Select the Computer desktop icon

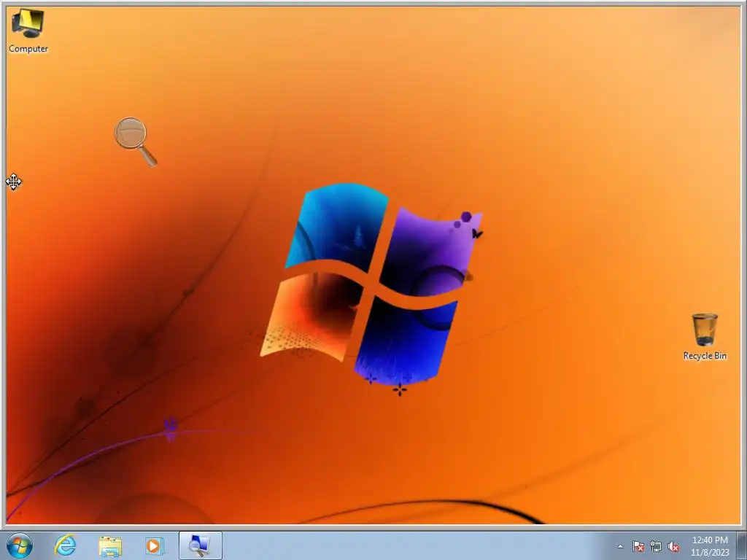(28, 31)
